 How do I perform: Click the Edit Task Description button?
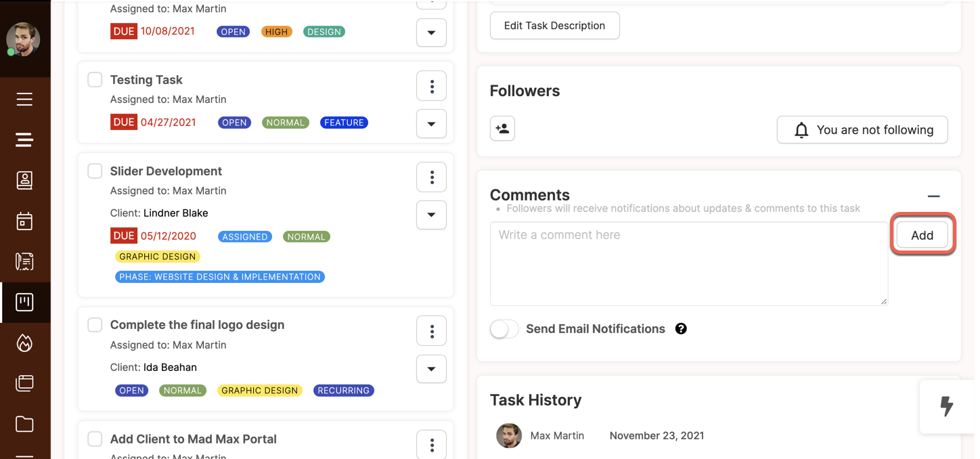554,26
